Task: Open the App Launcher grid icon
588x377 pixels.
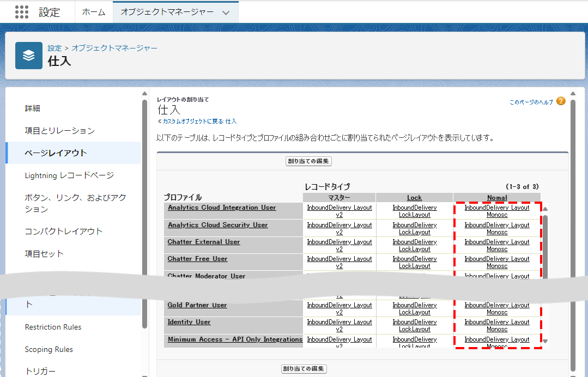Action: pyautogui.click(x=22, y=12)
